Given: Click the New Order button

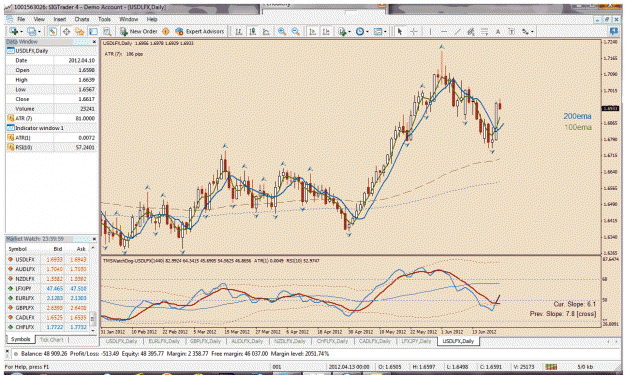Looking at the screenshot, I should point(139,31).
